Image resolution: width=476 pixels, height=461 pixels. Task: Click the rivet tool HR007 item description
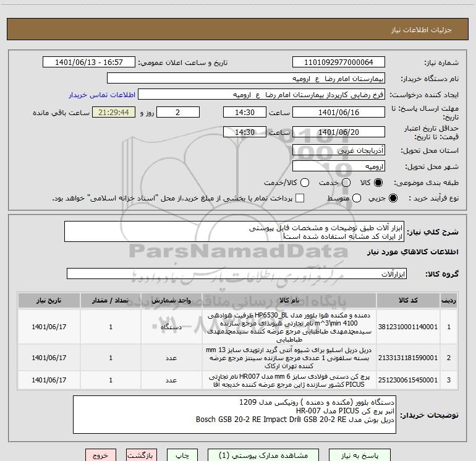click(289, 380)
